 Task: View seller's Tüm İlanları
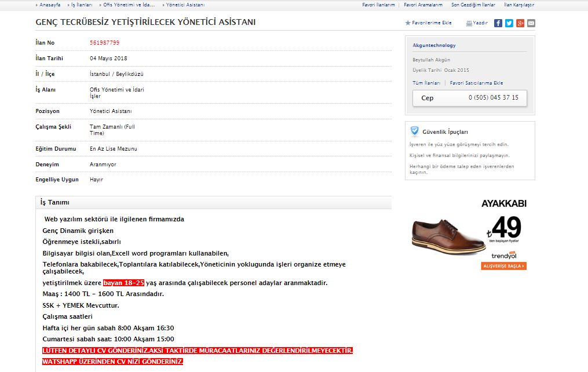[426, 83]
